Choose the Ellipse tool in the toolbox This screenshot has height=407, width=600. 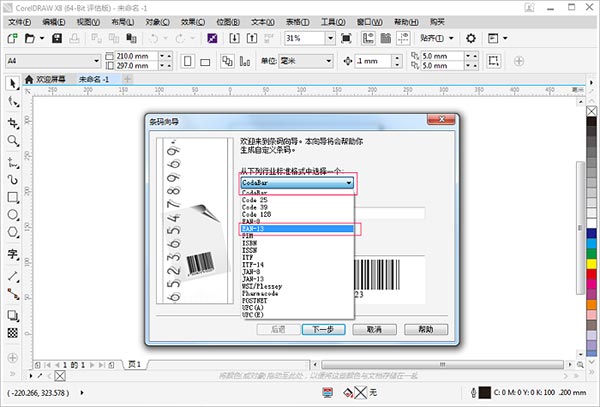13,216
